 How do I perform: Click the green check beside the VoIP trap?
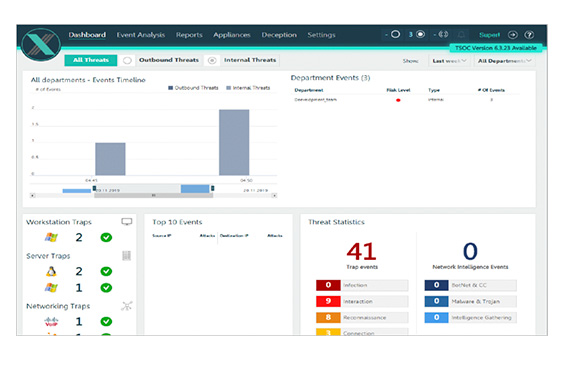point(106,321)
